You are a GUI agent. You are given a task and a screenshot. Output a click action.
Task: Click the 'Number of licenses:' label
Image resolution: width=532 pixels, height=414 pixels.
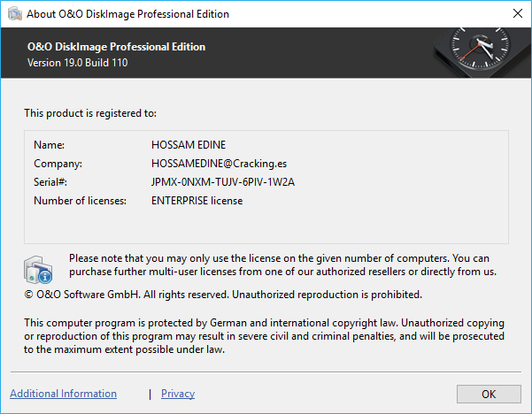80,201
